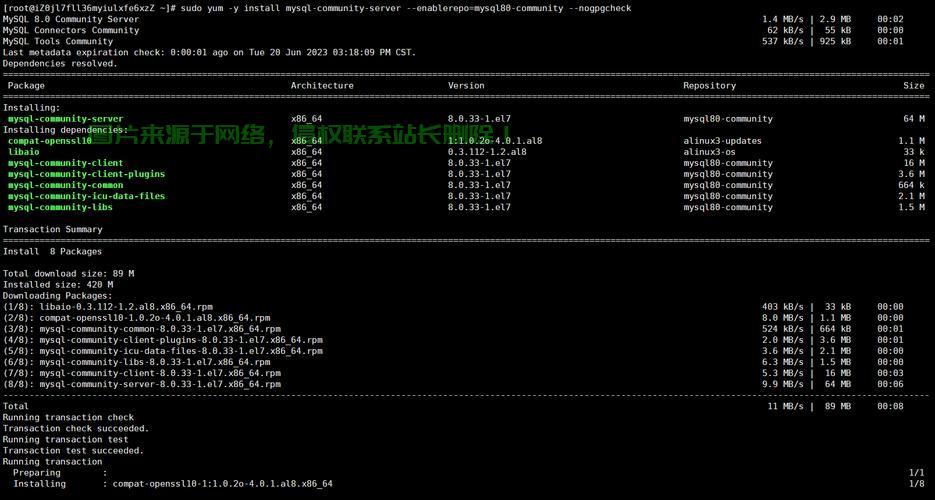This screenshot has height=500, width=935.
Task: Click the 'Size' column header
Action: (914, 85)
